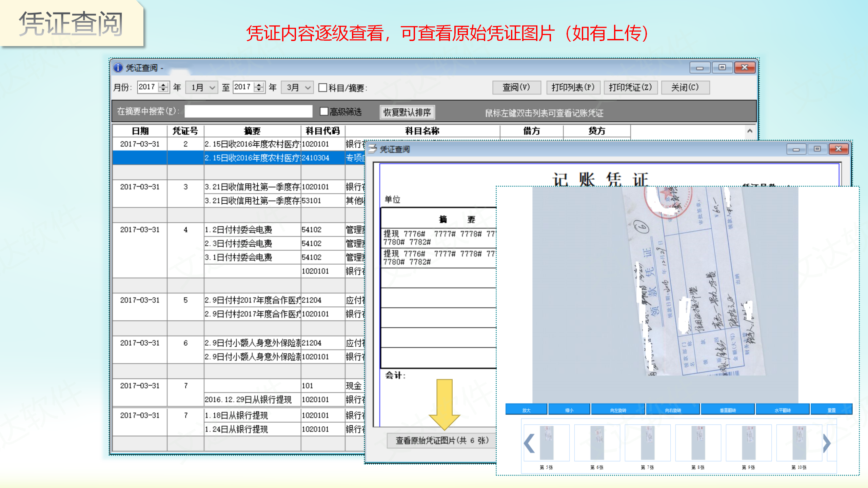Image resolution: width=868 pixels, height=488 pixels.
Task: Click the printer icon in voucher window title
Action: pos(372,149)
